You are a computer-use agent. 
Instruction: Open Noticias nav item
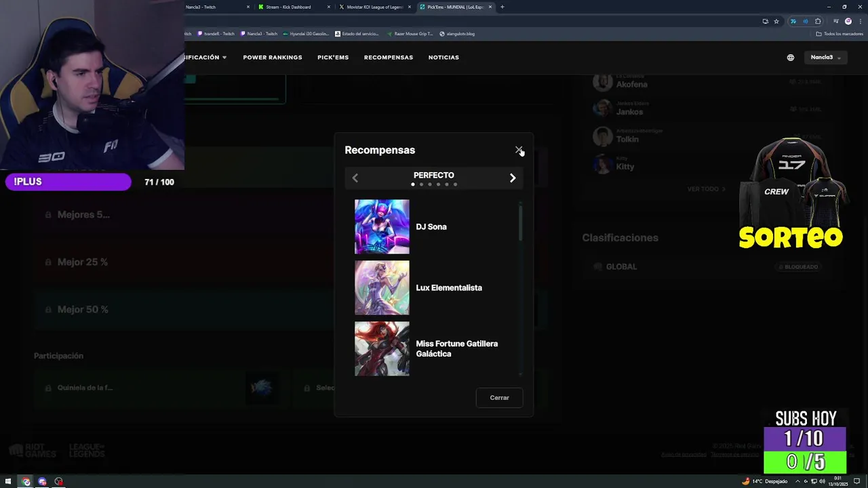click(x=443, y=58)
